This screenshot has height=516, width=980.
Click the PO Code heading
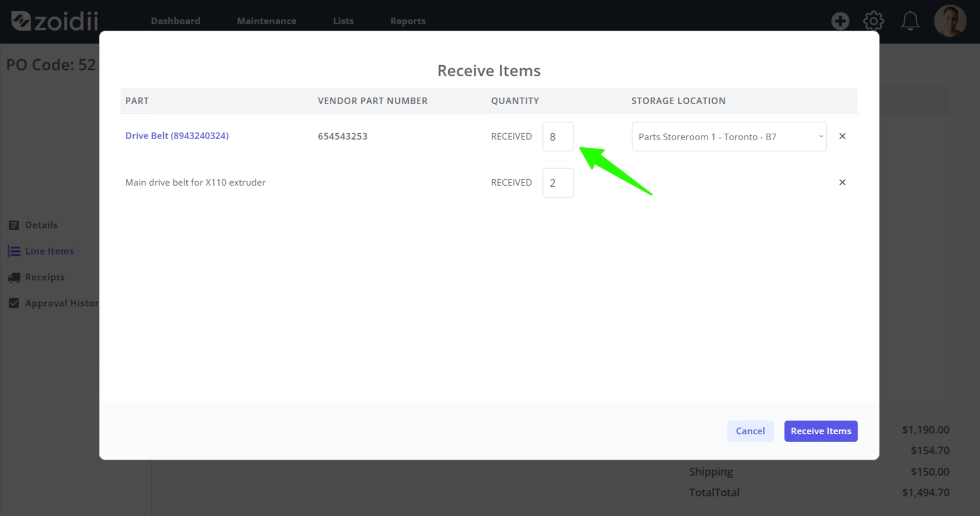click(51, 64)
